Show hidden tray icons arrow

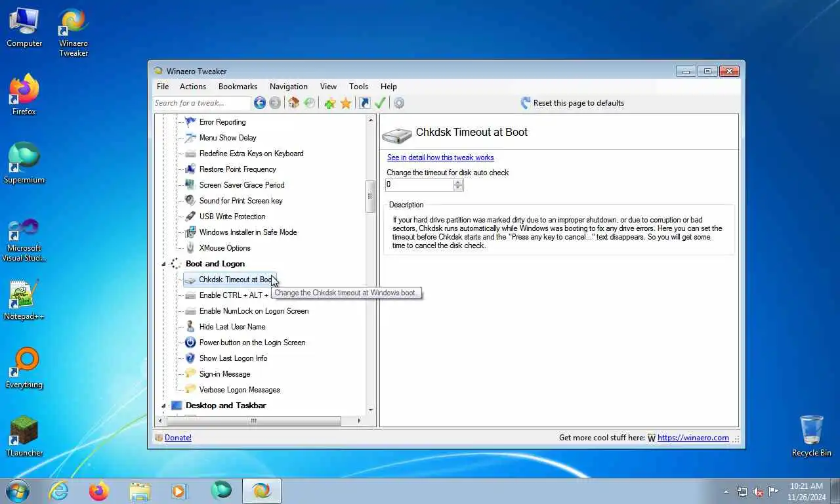[726, 492]
